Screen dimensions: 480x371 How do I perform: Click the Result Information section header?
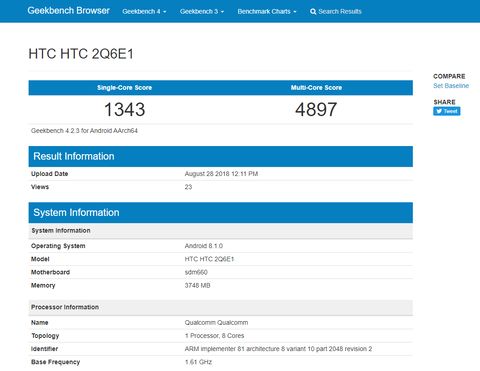(221, 156)
